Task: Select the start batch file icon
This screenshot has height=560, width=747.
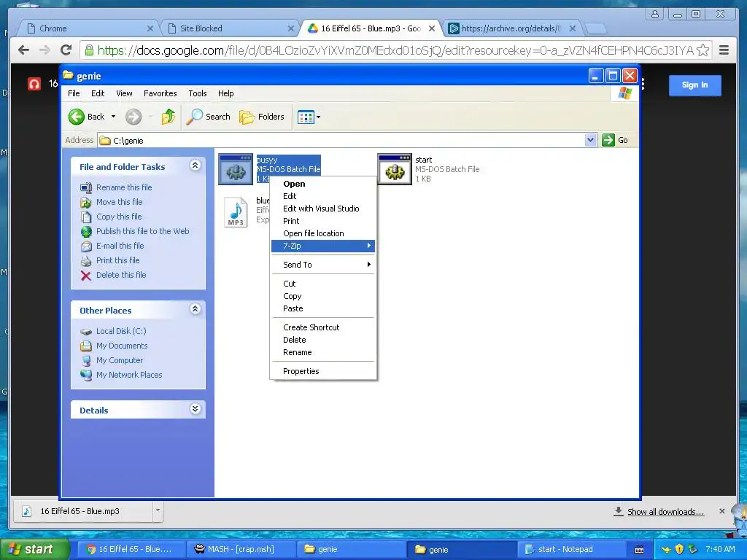Action: (395, 169)
